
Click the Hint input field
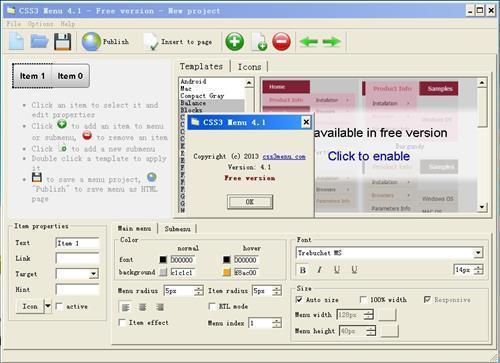(x=77, y=289)
